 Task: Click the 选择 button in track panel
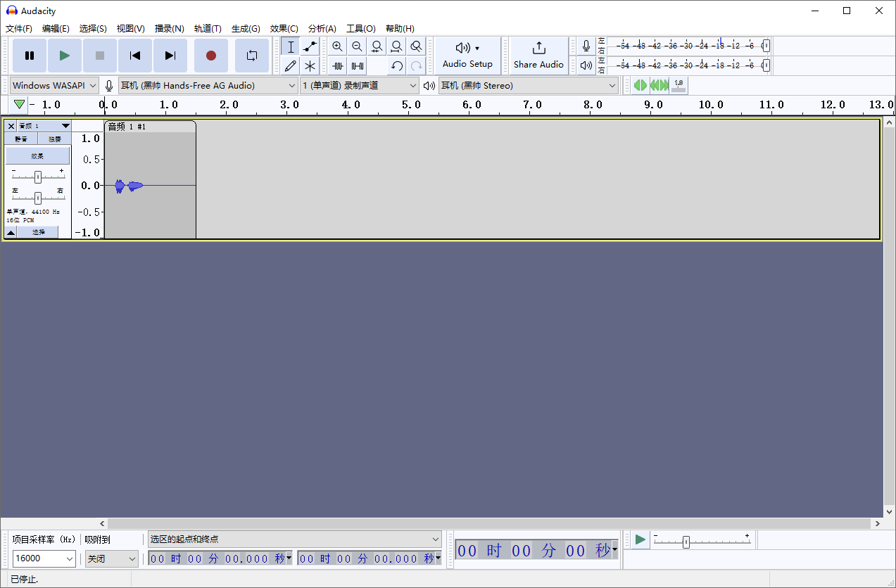click(x=38, y=232)
